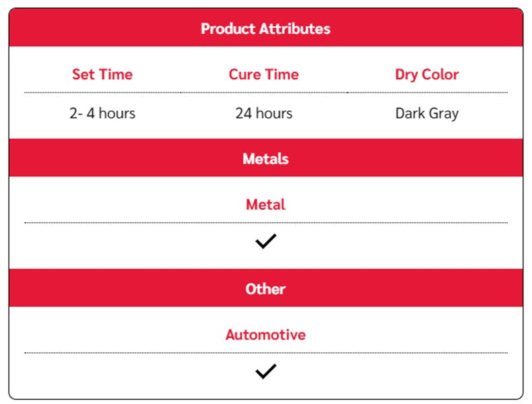Screen dimensions: 532x404
Task: Select the red Other section banner
Action: coord(265,288)
